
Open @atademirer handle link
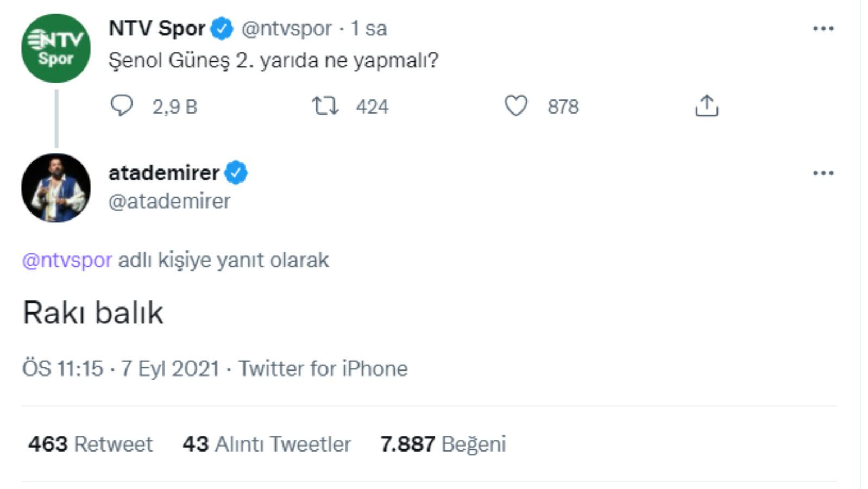point(169,200)
